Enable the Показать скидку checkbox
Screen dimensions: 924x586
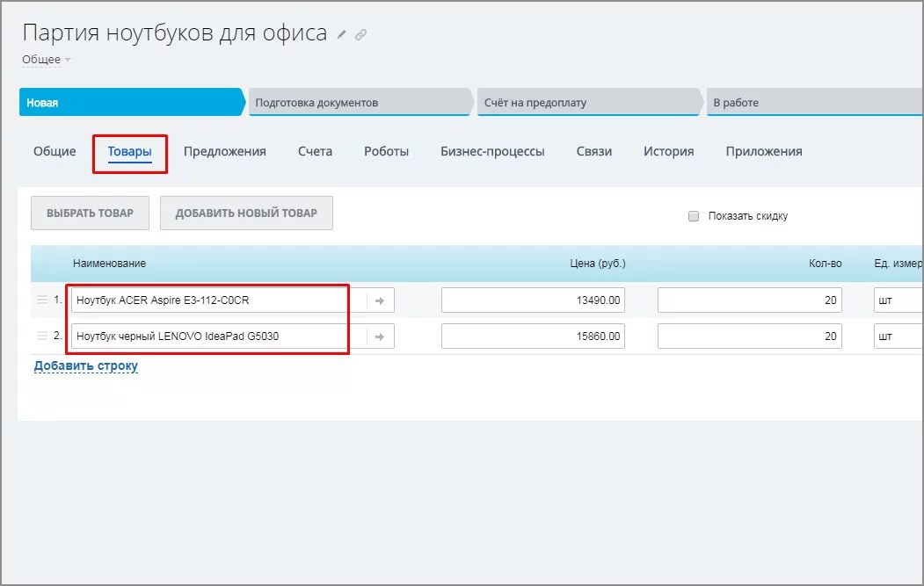tap(694, 216)
